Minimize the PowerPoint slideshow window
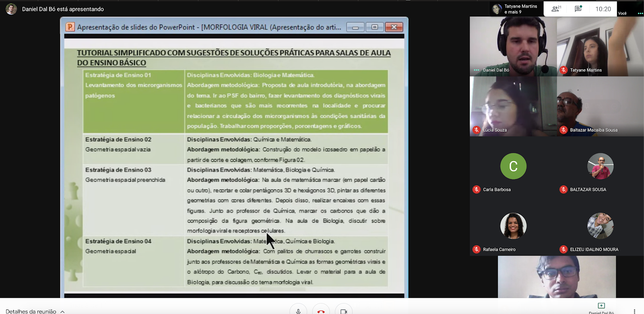This screenshot has width=644, height=314. pos(355,27)
